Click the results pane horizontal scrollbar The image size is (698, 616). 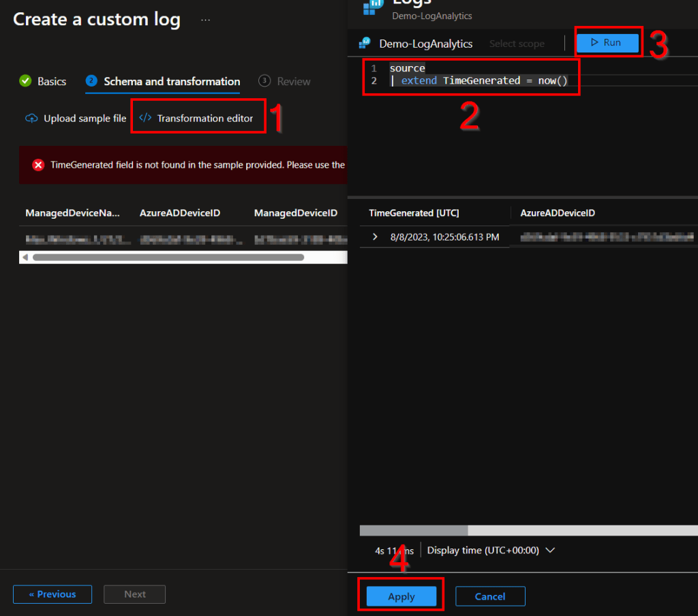[414, 530]
